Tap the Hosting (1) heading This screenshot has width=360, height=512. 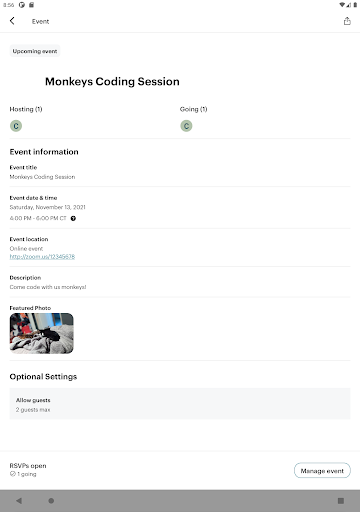coord(26,109)
